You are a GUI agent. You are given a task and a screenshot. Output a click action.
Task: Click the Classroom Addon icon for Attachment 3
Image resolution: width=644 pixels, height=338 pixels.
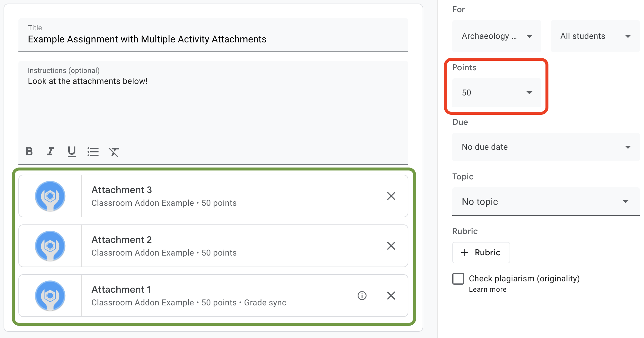click(x=50, y=196)
